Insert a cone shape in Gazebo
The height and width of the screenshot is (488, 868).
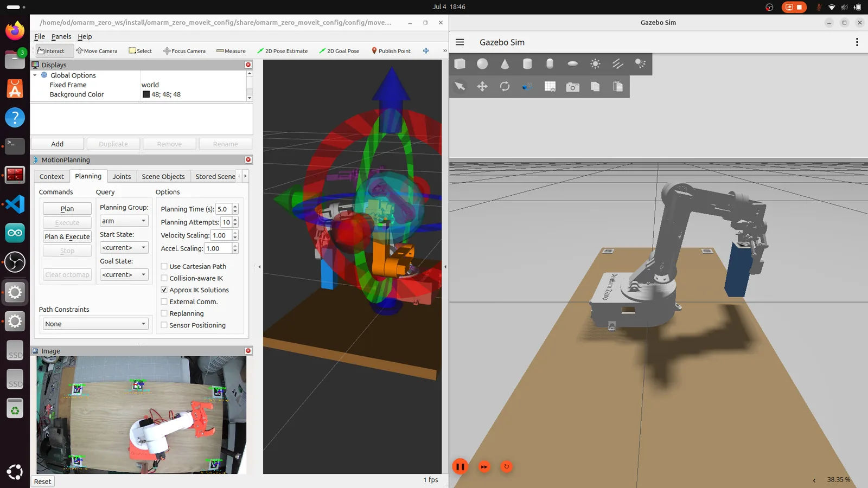point(505,64)
